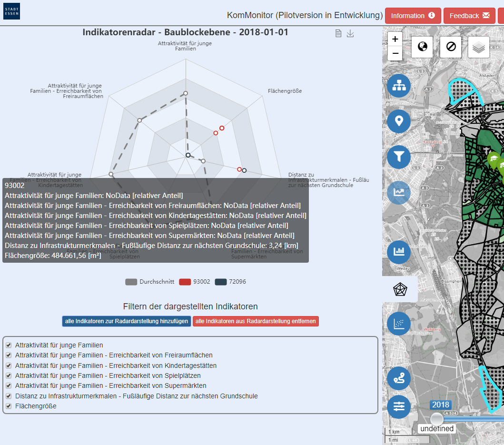Toggle Erreichbarkeit von Kindertagesstätten checkbox
Viewport: 504px width, 445px height.
pyautogui.click(x=9, y=366)
